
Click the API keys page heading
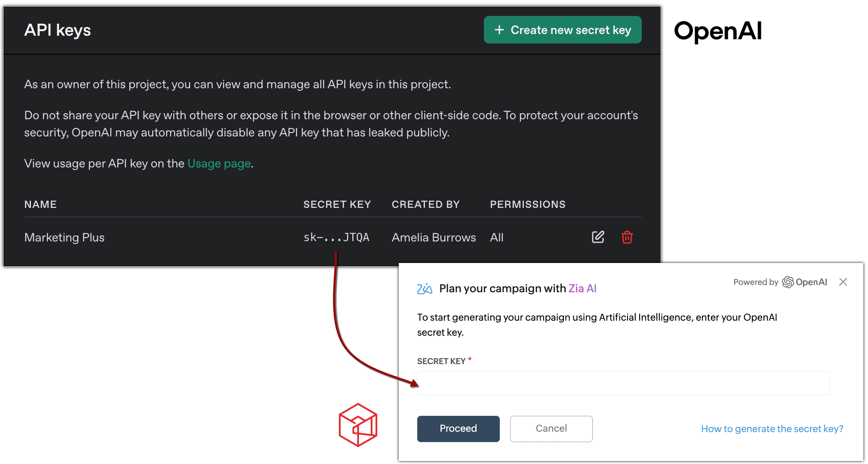(58, 30)
